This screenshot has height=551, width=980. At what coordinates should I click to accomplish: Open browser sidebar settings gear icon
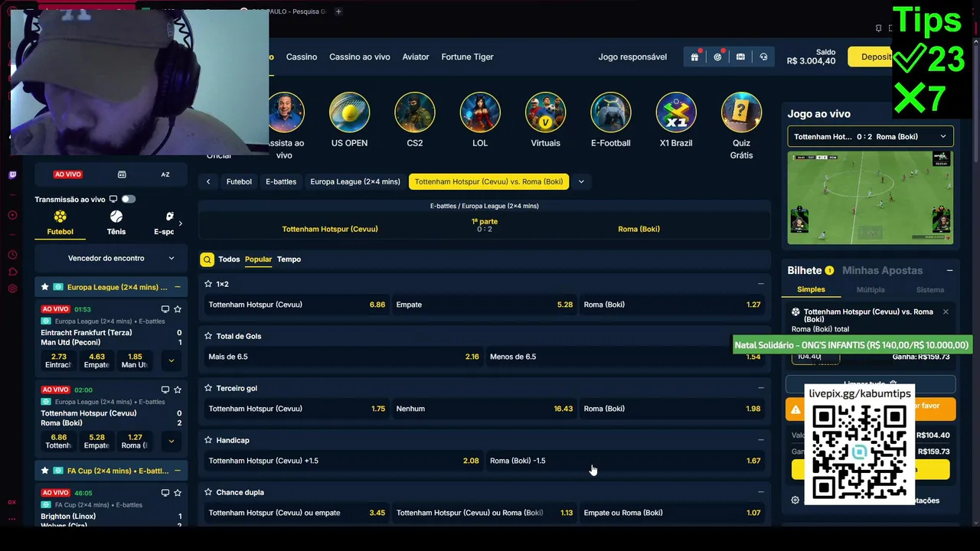pyautogui.click(x=12, y=289)
